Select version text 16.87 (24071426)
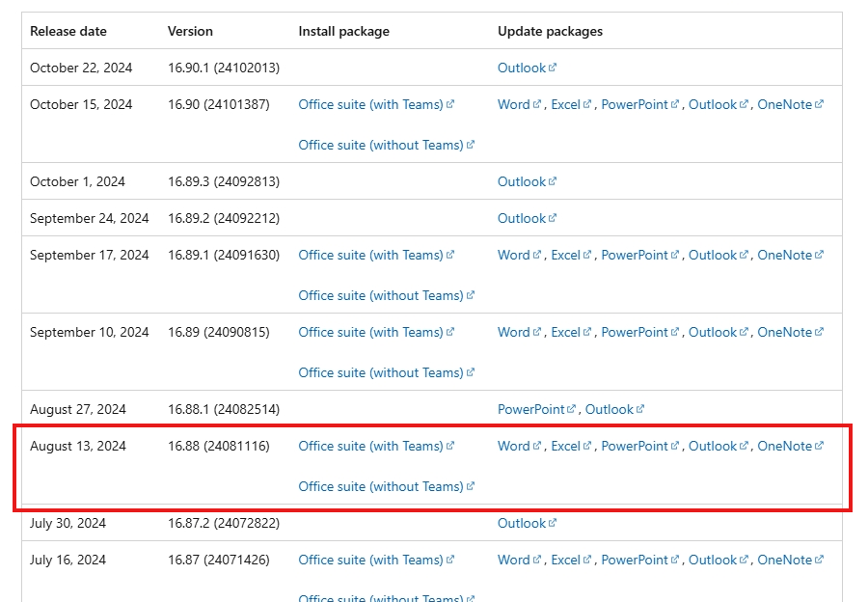This screenshot has width=868, height=602. 219,560
